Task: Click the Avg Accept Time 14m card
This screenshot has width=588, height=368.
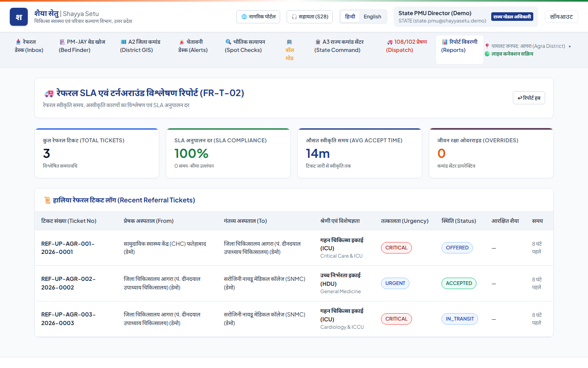Action: coord(360,153)
